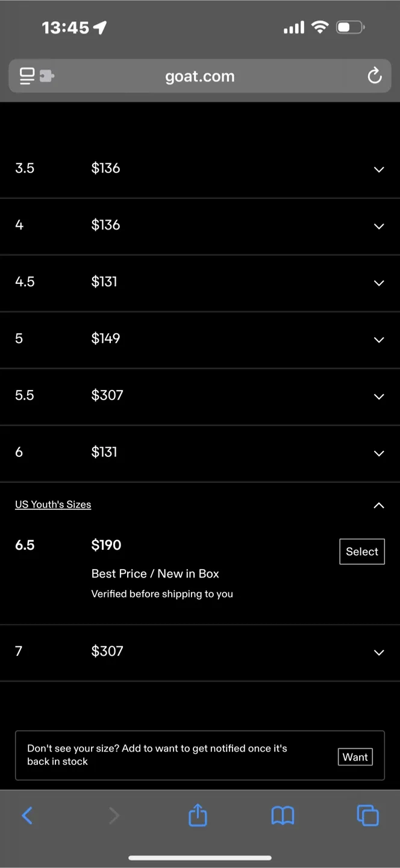Tap the goat.com address field
400x868 pixels.
coord(200,77)
